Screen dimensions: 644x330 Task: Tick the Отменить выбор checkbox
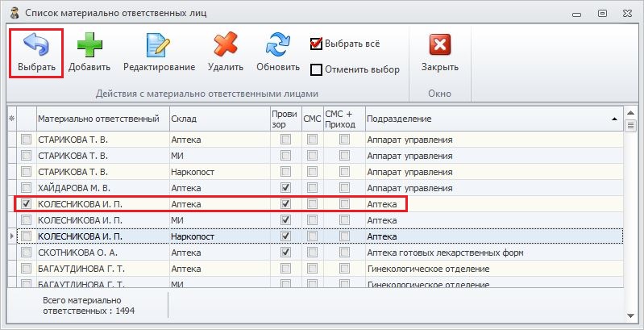click(317, 69)
